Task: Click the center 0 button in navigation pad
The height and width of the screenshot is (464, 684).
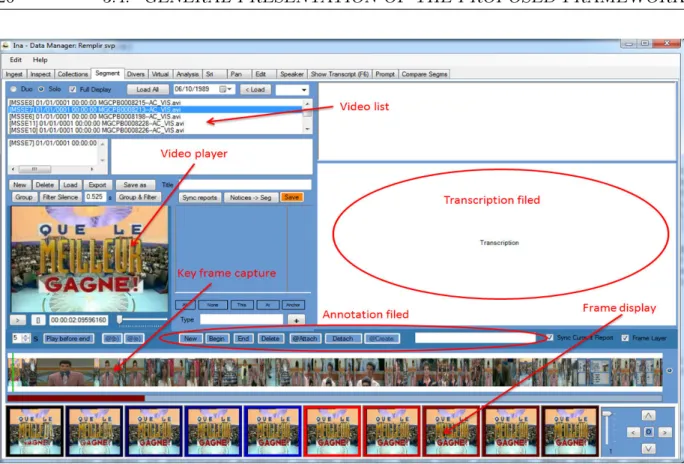Action: tap(649, 432)
